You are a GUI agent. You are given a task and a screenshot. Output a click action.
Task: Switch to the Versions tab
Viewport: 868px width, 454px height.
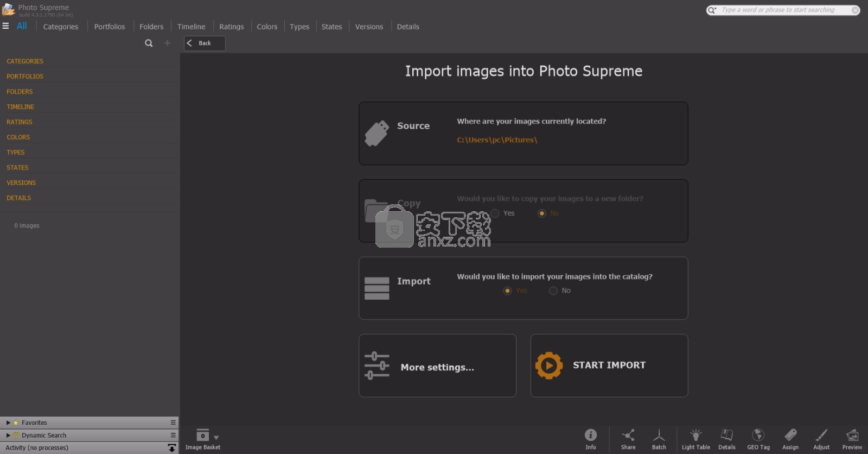pyautogui.click(x=369, y=27)
